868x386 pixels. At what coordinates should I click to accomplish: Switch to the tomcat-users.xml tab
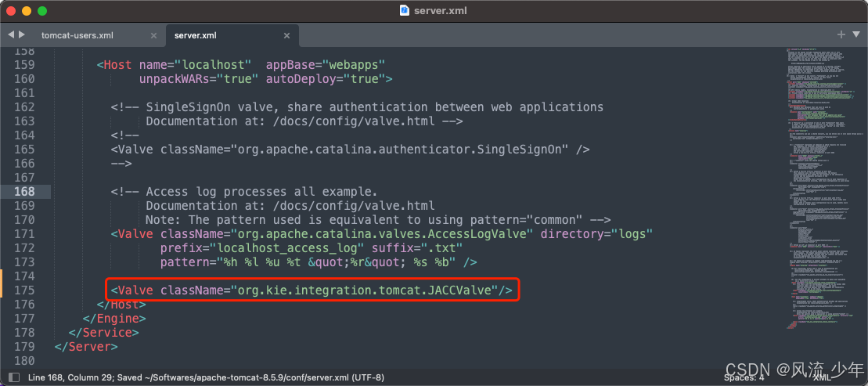tap(77, 35)
